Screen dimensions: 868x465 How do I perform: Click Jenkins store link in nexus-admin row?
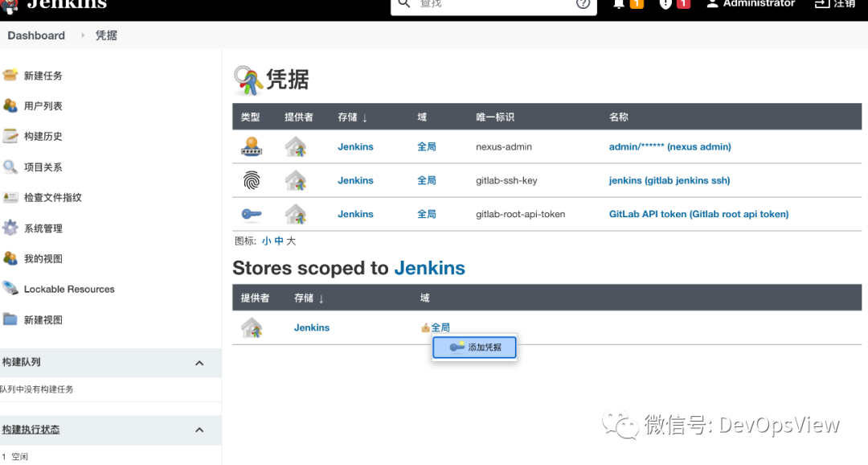point(355,147)
